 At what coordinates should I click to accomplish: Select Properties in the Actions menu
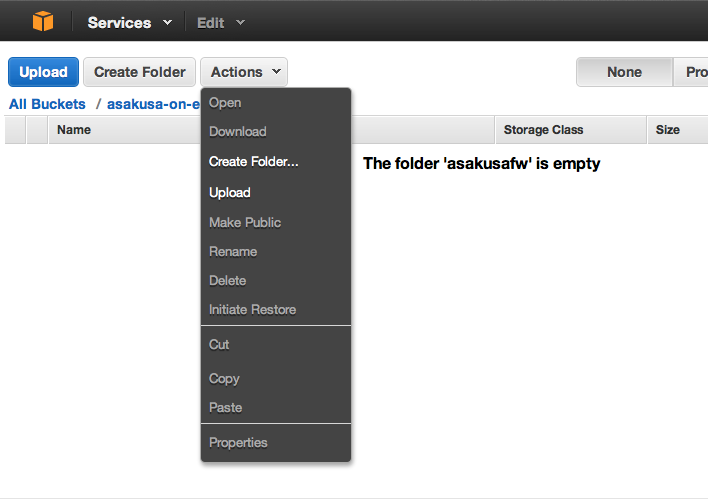(x=238, y=442)
